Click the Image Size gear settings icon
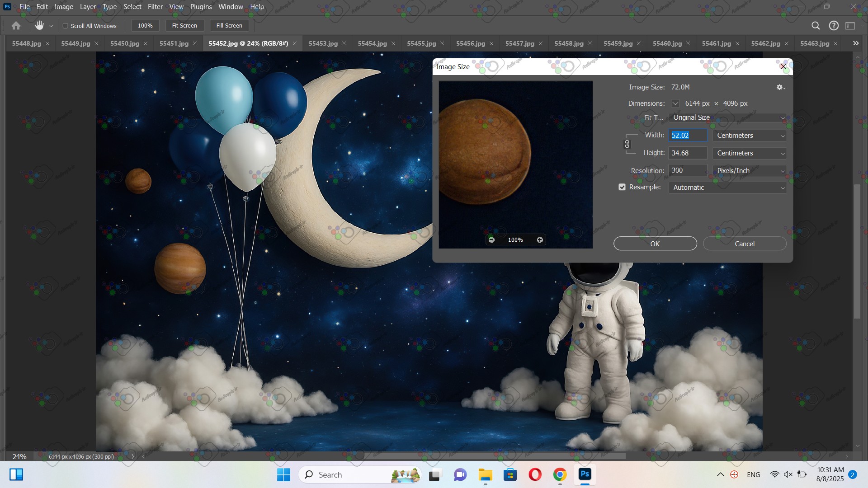This screenshot has width=868, height=488. [x=780, y=87]
